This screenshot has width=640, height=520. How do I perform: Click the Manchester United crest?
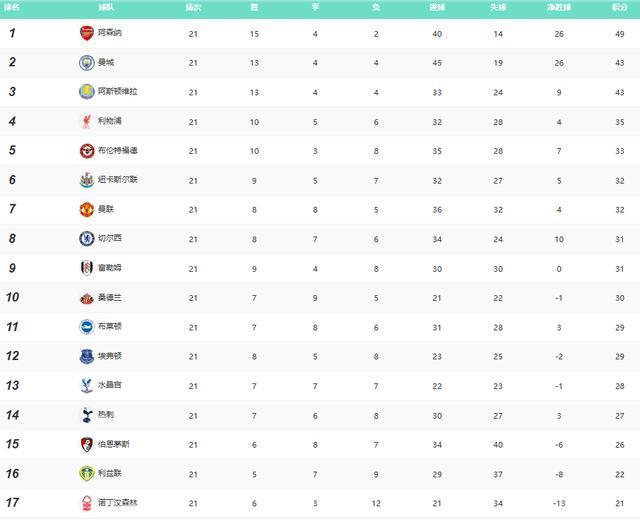click(86, 209)
